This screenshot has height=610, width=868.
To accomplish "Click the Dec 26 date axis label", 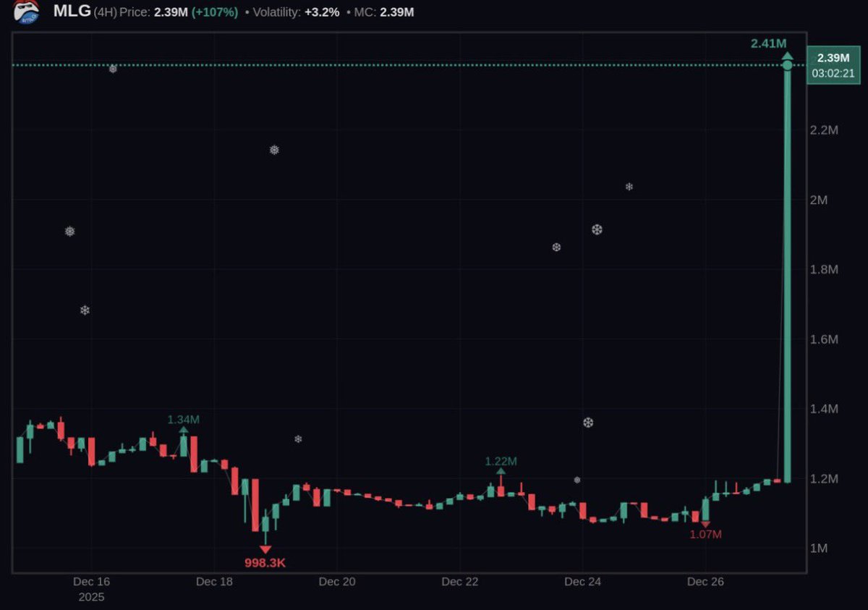I will [705, 582].
